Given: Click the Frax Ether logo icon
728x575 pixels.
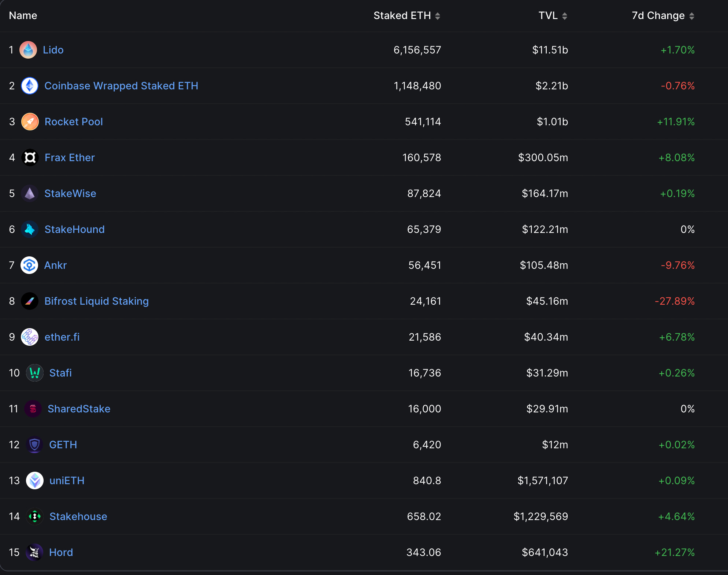Looking at the screenshot, I should pyautogui.click(x=30, y=157).
